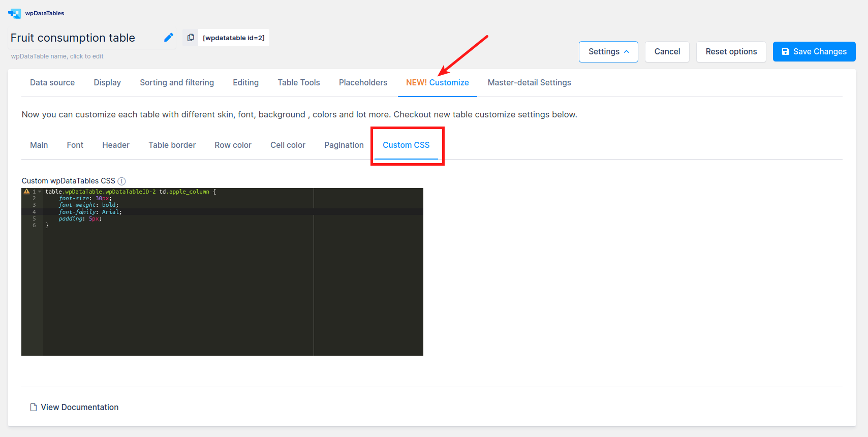Click the wpDataTables logo icon

[14, 13]
